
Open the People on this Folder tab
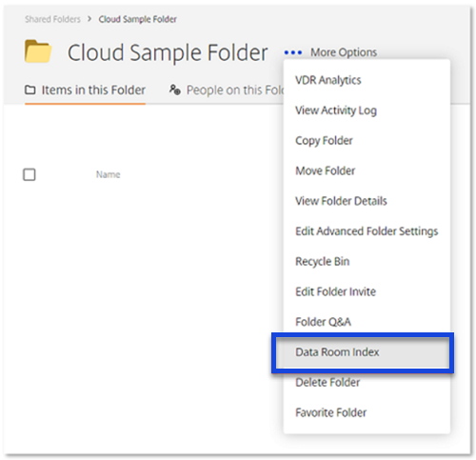[227, 90]
